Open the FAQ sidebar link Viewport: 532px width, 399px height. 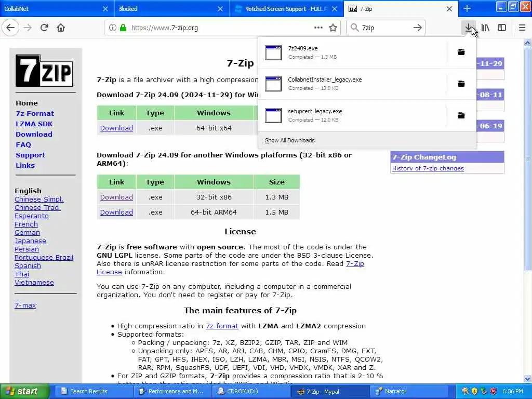(x=23, y=145)
